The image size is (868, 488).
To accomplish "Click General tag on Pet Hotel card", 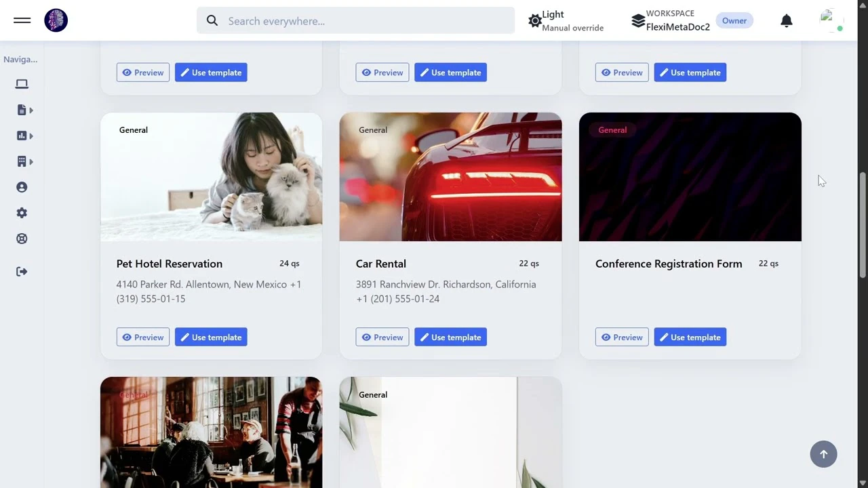I will coord(134,130).
